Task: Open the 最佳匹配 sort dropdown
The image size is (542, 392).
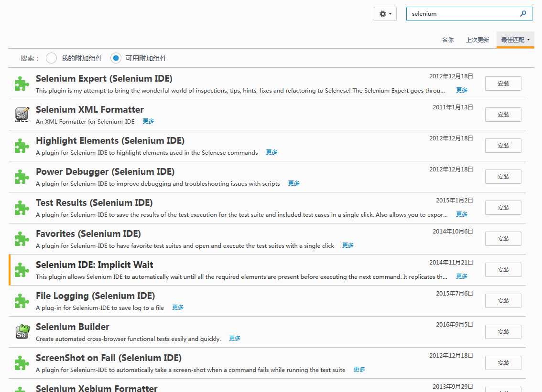Action: coord(515,40)
